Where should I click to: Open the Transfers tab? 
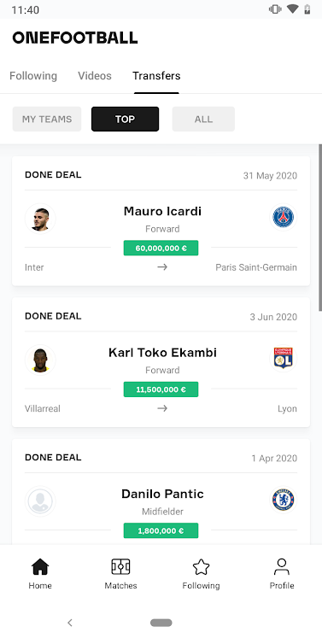coord(156,76)
